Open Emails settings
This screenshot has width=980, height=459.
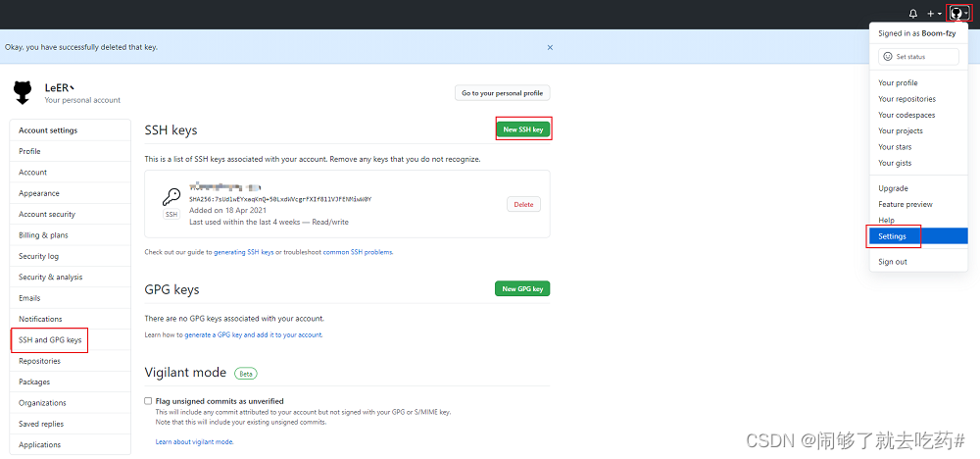click(70, 298)
